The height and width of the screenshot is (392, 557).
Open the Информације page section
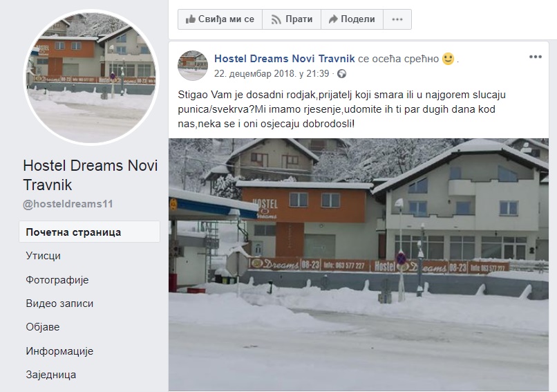tap(59, 351)
